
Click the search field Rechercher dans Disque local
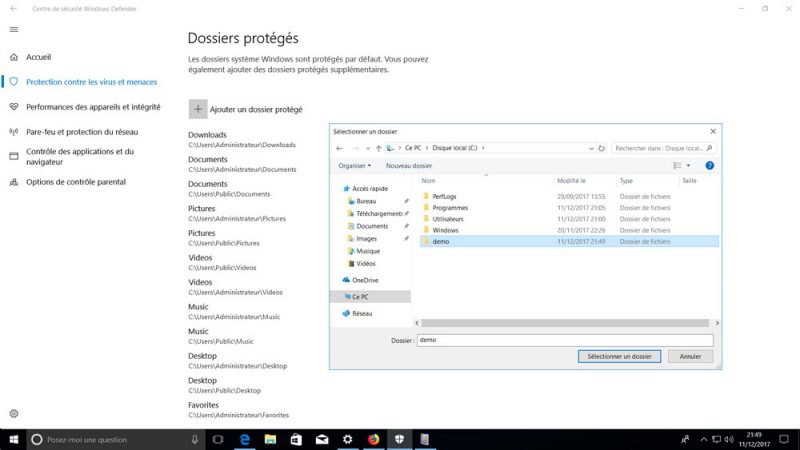tap(663, 148)
